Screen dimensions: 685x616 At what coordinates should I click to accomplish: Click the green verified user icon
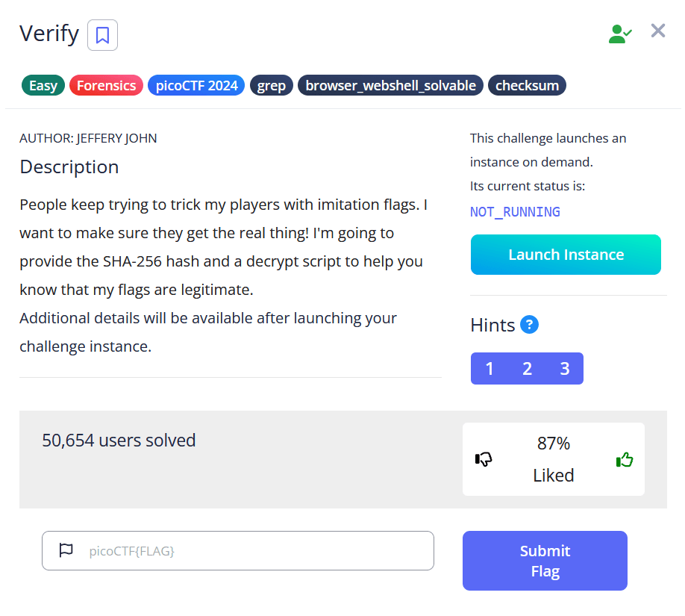(619, 34)
